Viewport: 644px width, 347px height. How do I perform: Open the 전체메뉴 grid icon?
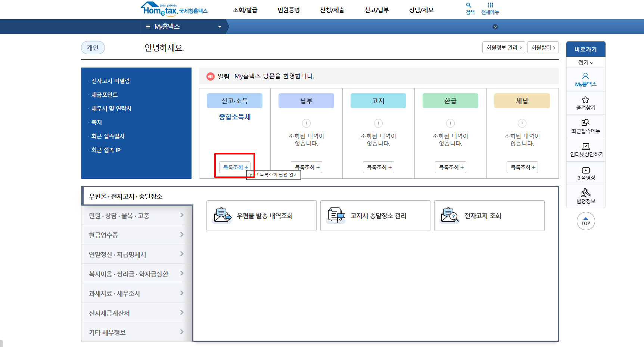pyautogui.click(x=490, y=7)
